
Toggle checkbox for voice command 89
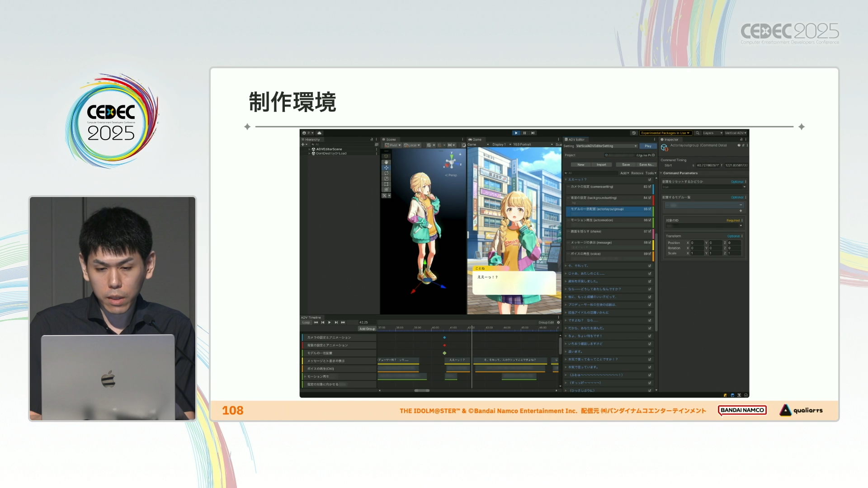(650, 254)
